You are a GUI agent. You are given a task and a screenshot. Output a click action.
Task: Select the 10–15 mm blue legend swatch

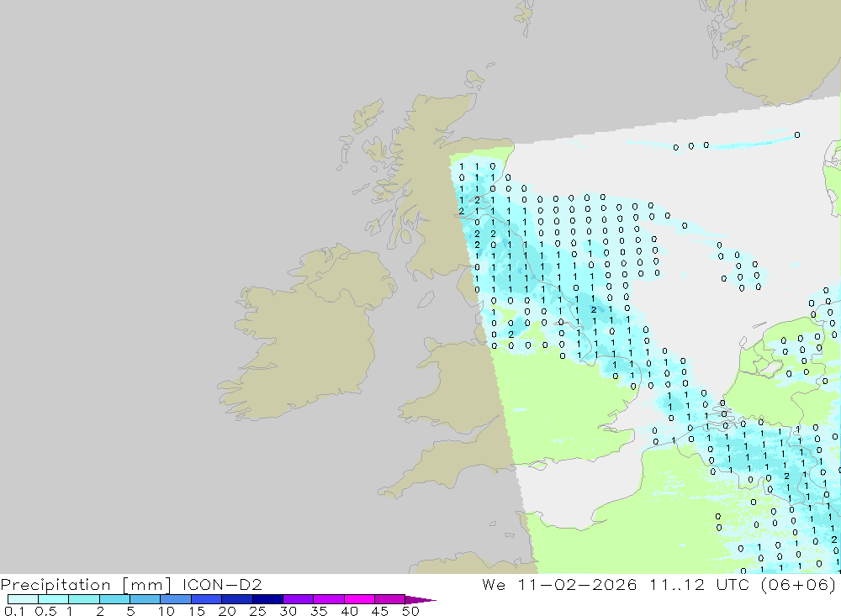(x=176, y=599)
